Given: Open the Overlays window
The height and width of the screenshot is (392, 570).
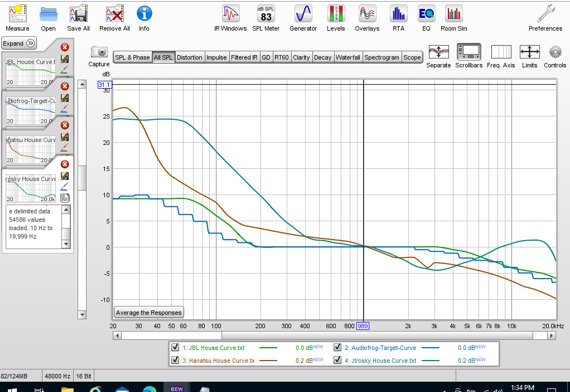Looking at the screenshot, I should pos(367,18).
